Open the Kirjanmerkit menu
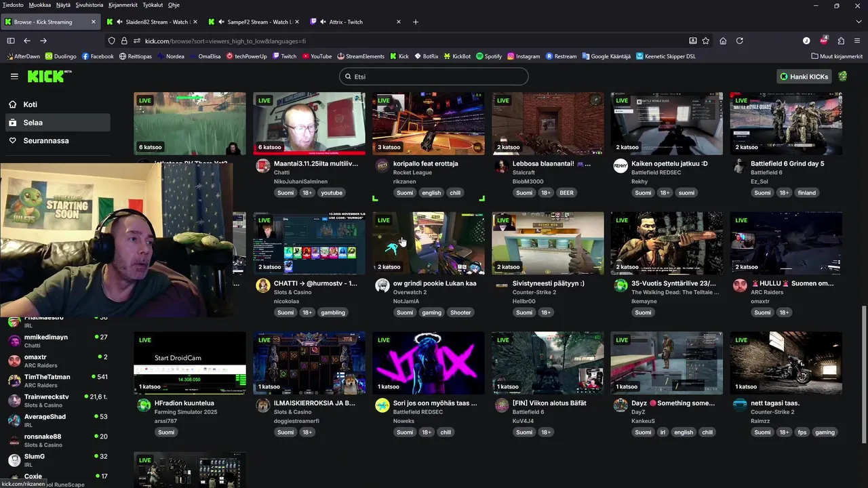Screen dimensions: 868x488 point(123,5)
